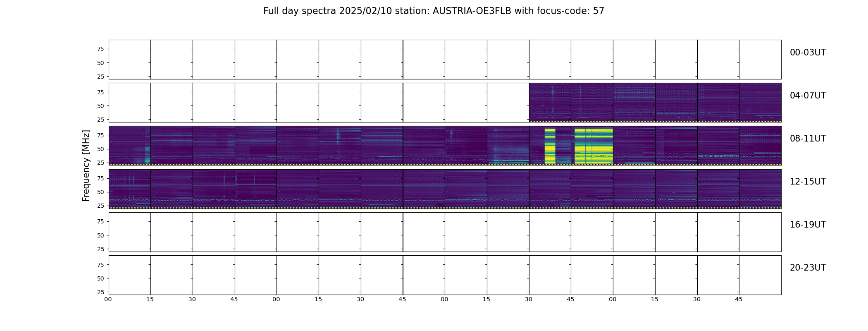Select the "08-11UT" row label
The width and height of the screenshot is (868, 331).
pos(808,139)
